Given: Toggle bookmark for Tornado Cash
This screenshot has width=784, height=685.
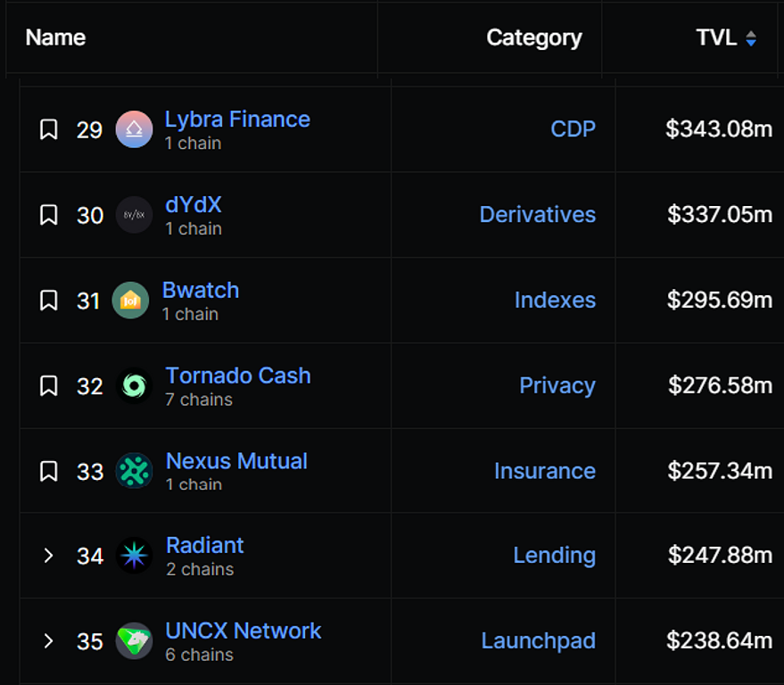Looking at the screenshot, I should 49,386.
